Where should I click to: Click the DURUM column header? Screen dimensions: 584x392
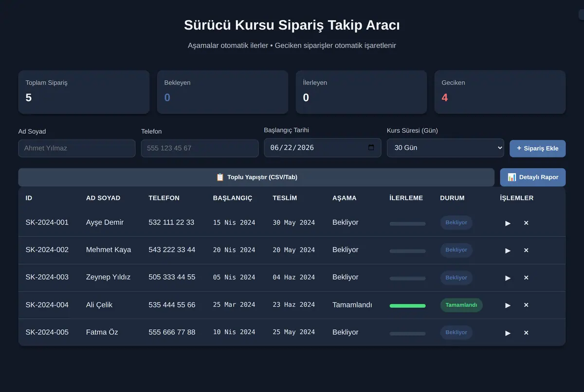pyautogui.click(x=452, y=198)
